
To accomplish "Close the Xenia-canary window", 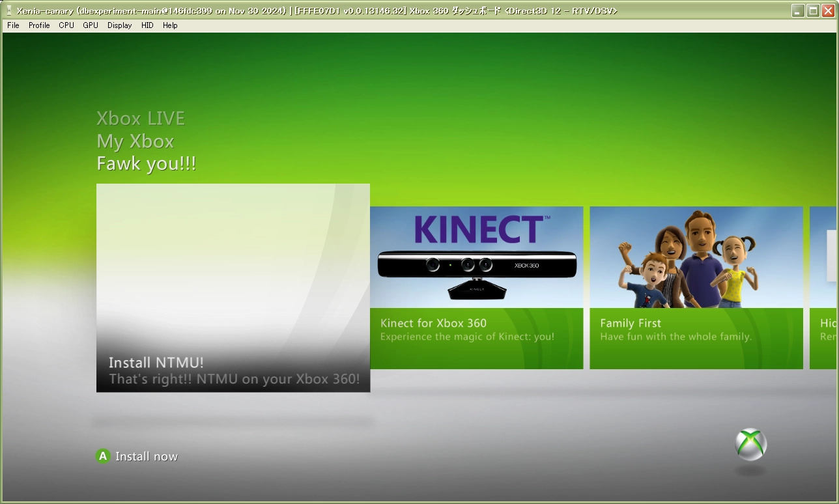I will [828, 10].
